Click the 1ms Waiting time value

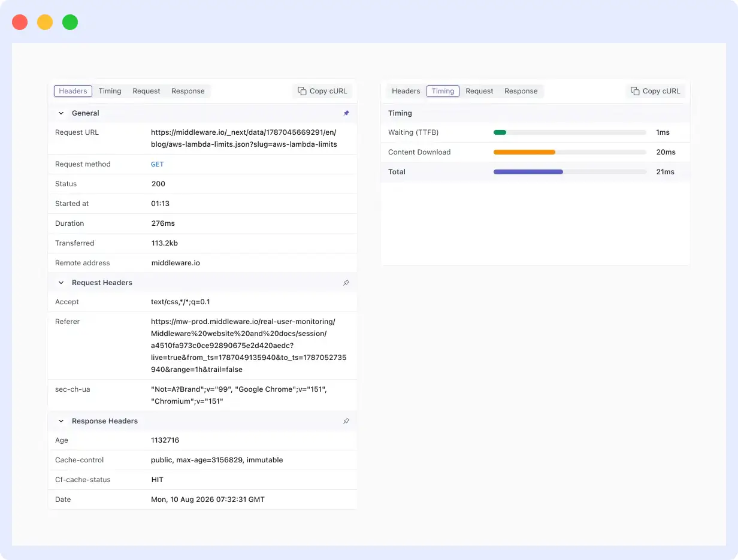coord(663,132)
